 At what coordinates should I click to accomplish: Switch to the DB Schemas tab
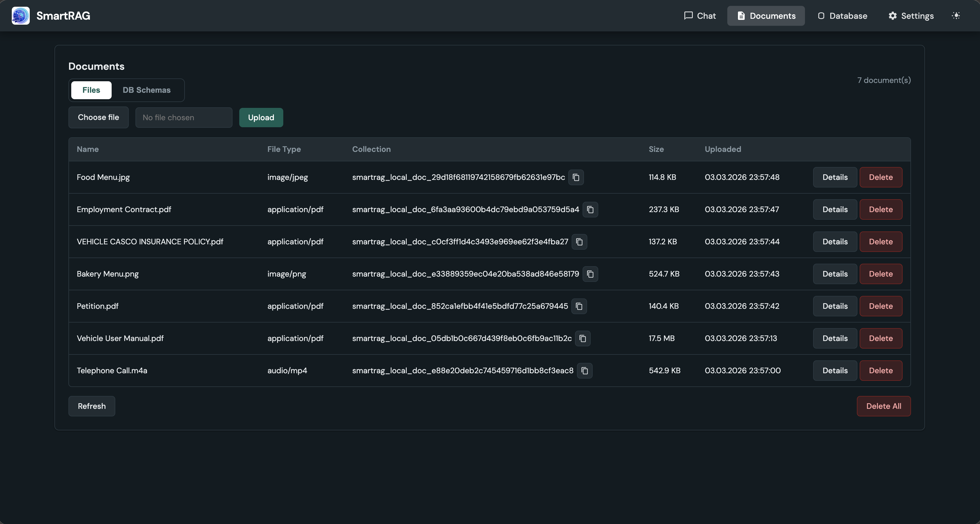(x=146, y=90)
